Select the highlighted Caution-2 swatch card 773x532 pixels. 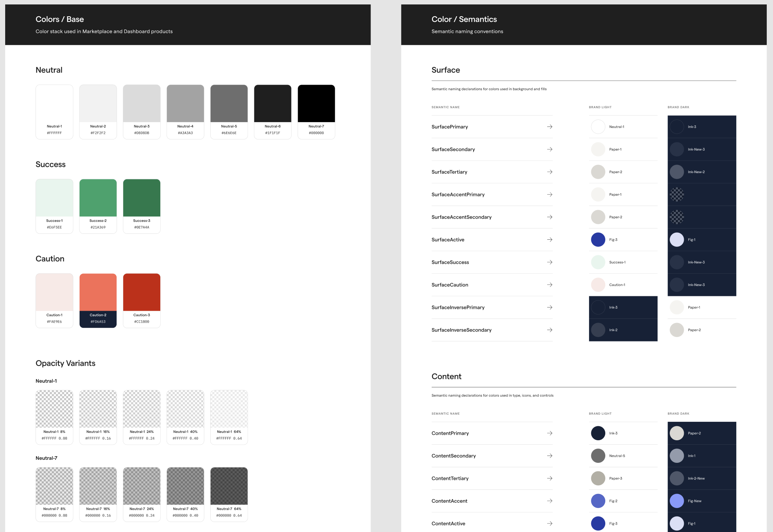(x=98, y=300)
